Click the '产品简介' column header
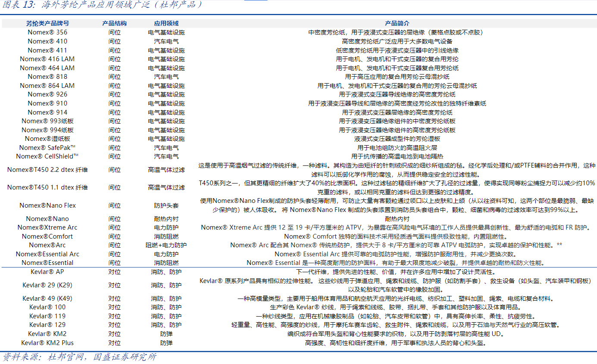The image size is (597, 364). tap(397, 23)
